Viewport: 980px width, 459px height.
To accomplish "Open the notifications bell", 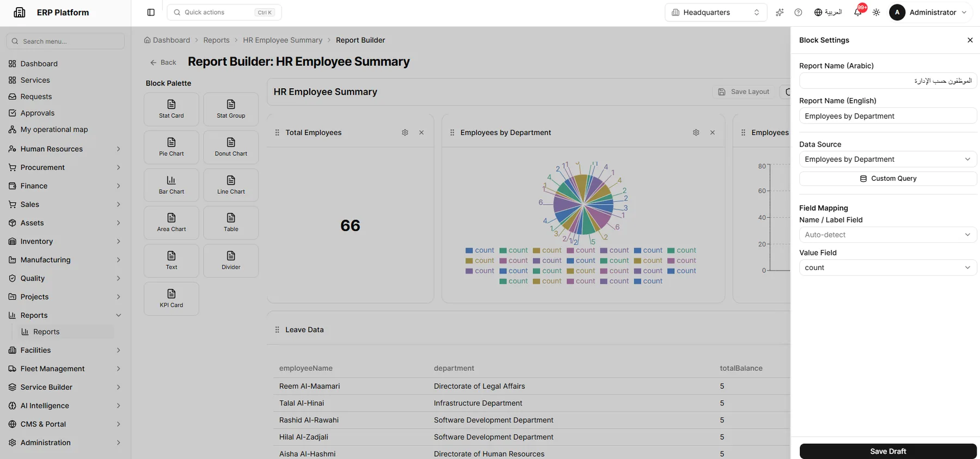I will [858, 13].
